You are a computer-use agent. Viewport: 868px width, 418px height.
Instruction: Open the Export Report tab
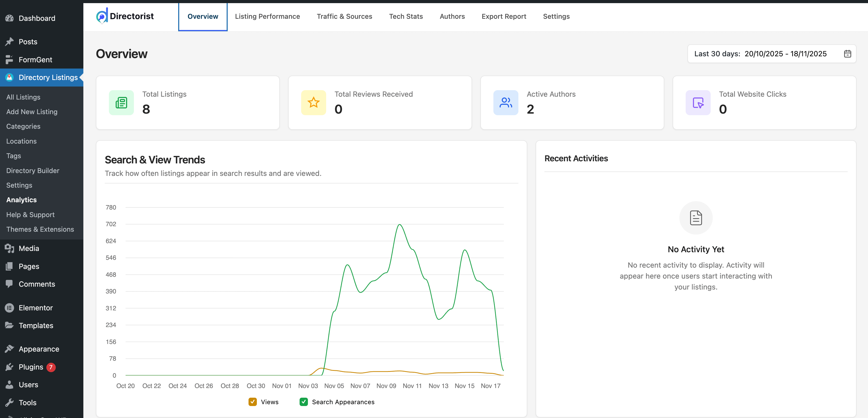pyautogui.click(x=504, y=16)
